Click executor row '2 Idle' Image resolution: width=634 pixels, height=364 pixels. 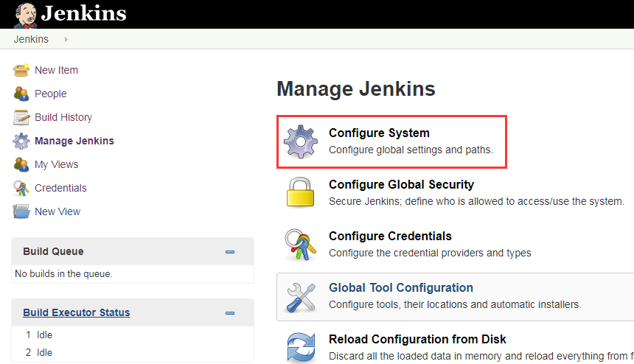point(39,353)
